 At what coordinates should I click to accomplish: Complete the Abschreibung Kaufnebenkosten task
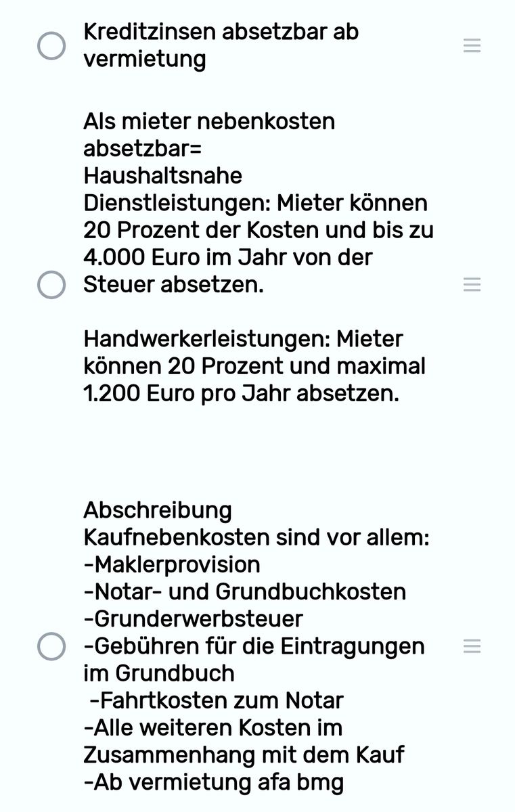click(51, 646)
